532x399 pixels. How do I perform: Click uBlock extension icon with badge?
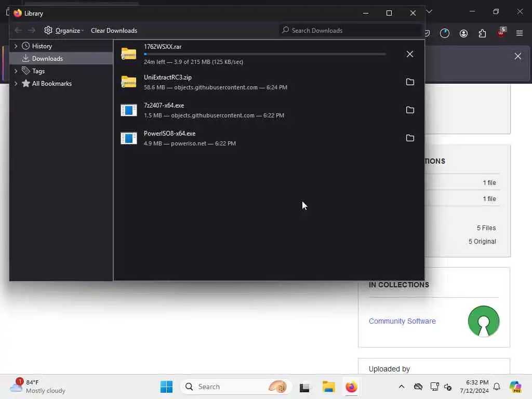coord(501,33)
